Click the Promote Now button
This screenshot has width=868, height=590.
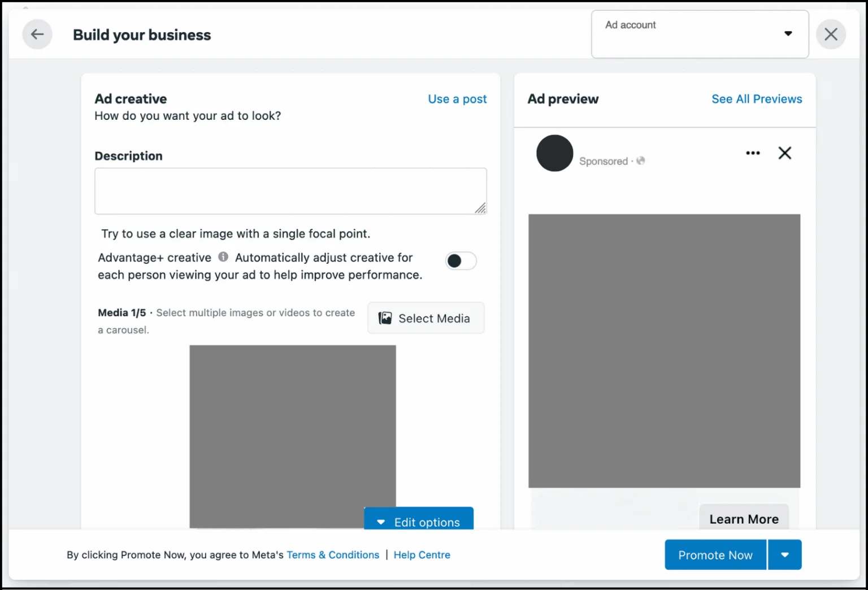coord(715,555)
